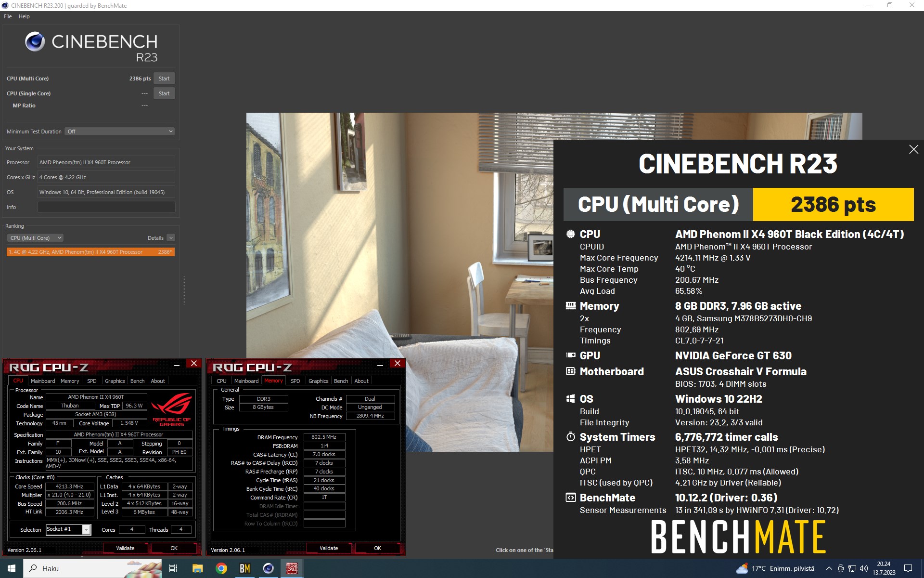Launch Google Chrome from taskbar

(221, 568)
